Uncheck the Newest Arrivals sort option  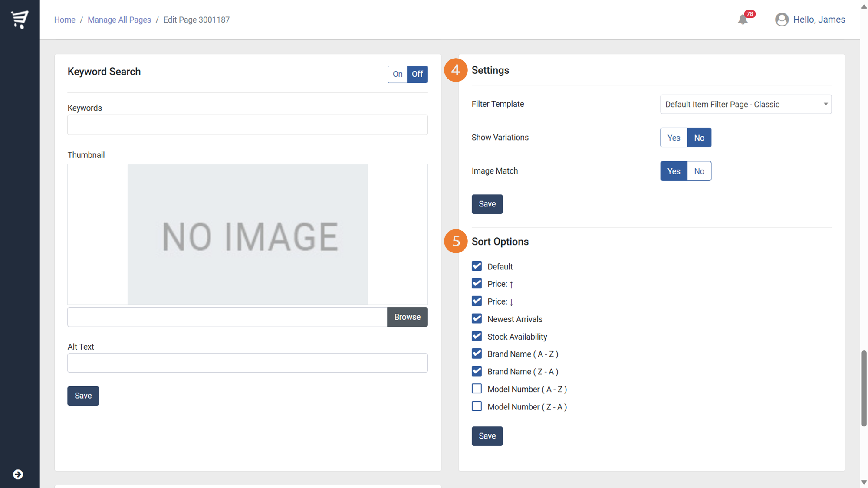[477, 319]
